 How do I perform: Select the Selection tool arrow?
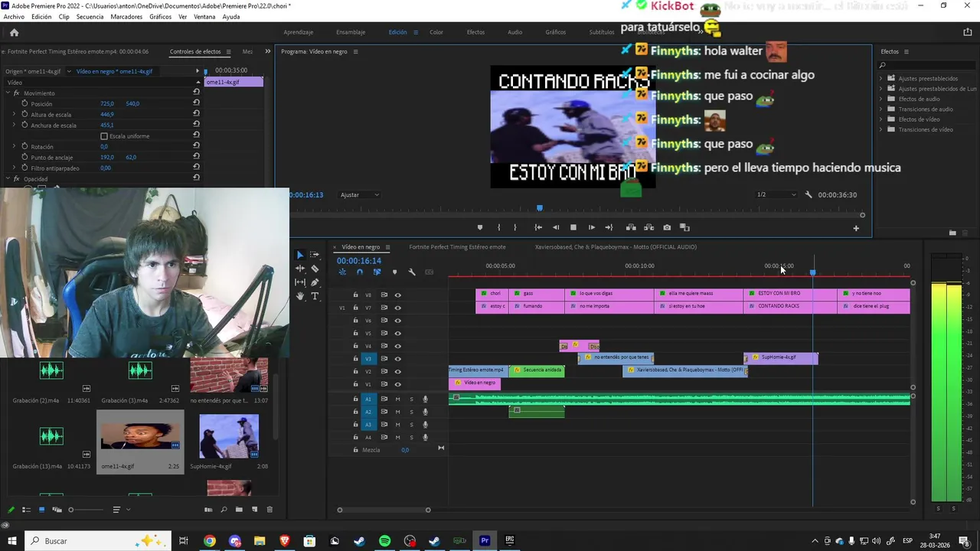[x=300, y=255]
